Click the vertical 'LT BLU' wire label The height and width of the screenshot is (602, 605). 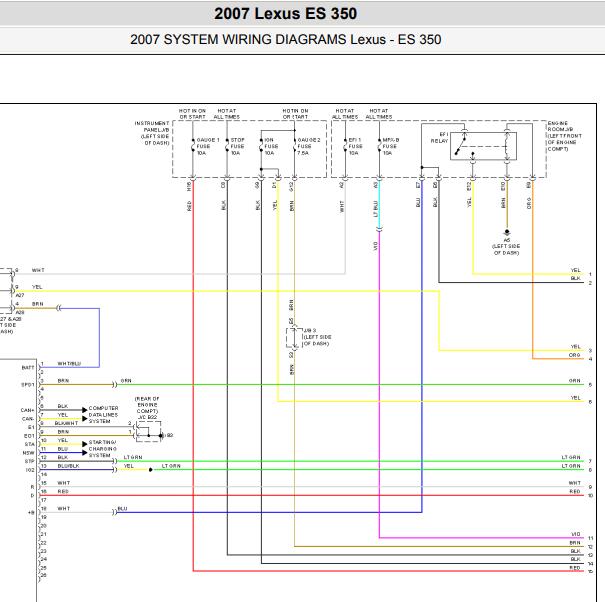pos(375,209)
